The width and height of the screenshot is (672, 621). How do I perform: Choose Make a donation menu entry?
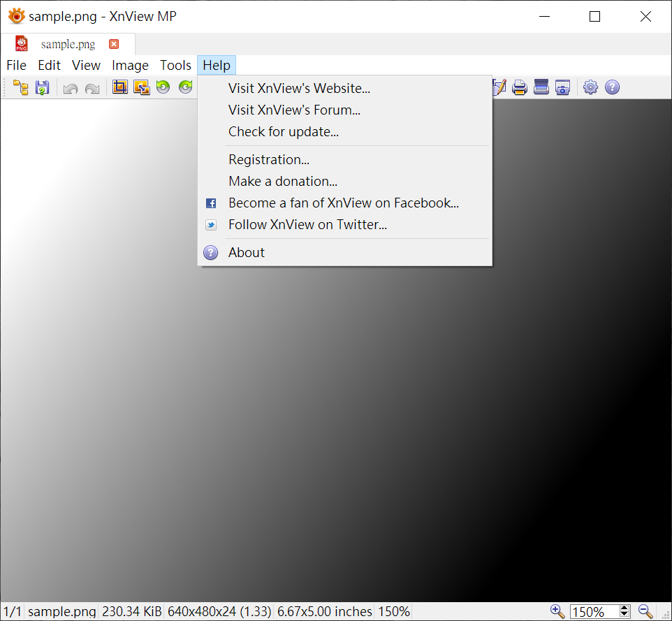[x=344, y=182]
